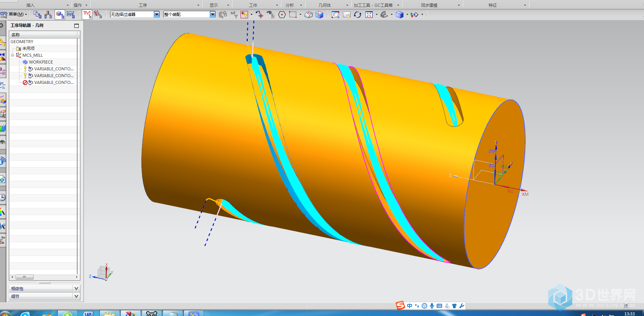Click the Fit view icon with red arrows

pos(369,15)
